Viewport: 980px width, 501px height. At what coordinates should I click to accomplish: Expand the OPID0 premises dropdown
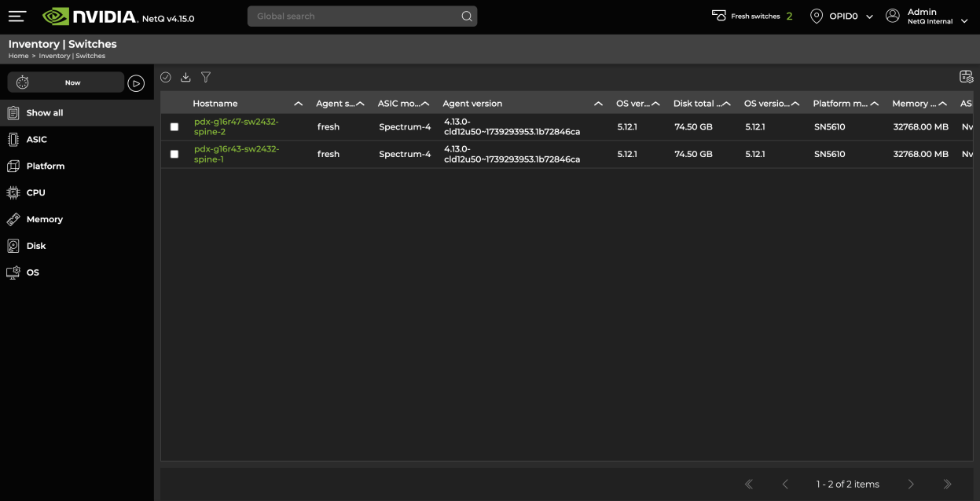(869, 16)
